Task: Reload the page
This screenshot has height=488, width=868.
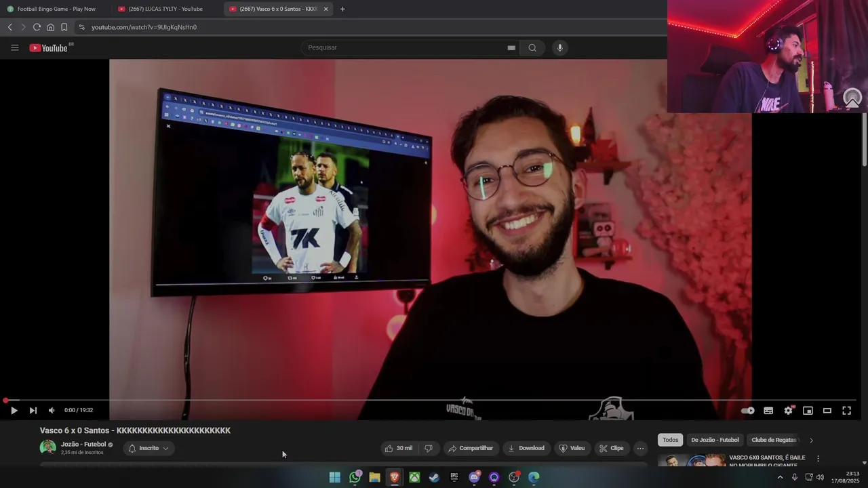Action: (x=37, y=27)
